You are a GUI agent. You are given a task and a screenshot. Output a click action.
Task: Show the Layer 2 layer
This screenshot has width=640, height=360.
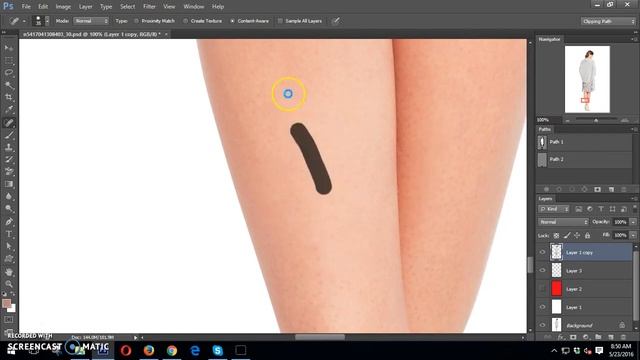542,289
